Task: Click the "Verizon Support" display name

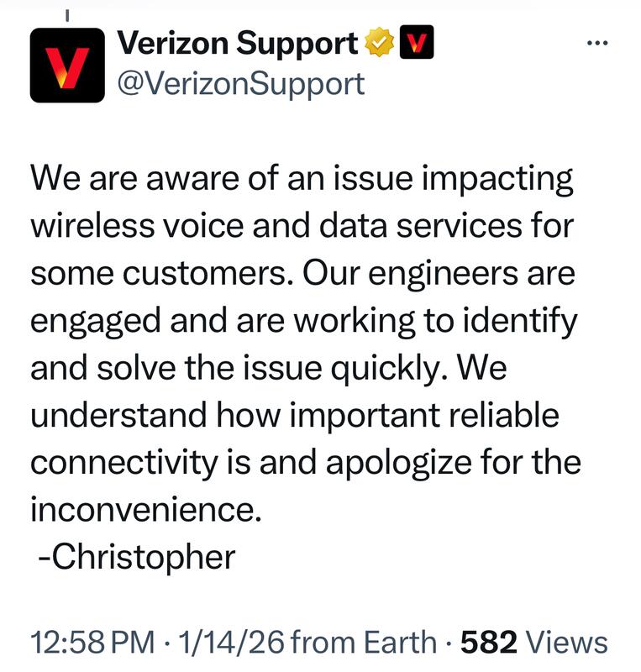Action: 238,43
